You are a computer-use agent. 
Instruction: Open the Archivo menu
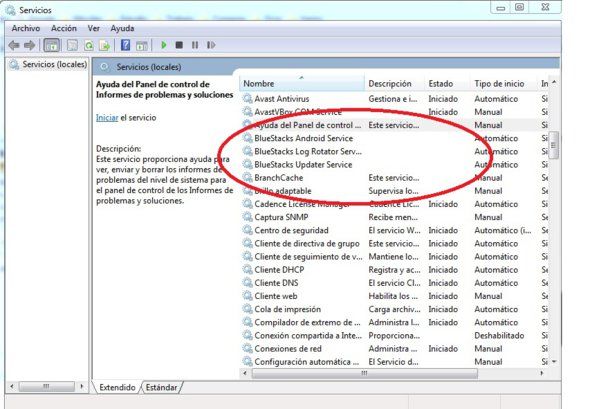[x=26, y=28]
